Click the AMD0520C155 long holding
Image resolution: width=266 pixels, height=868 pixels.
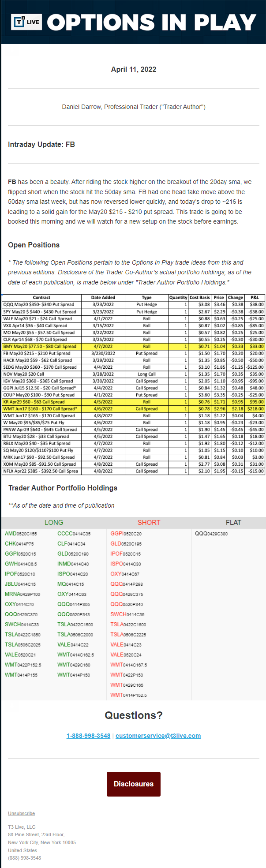coord(21,534)
